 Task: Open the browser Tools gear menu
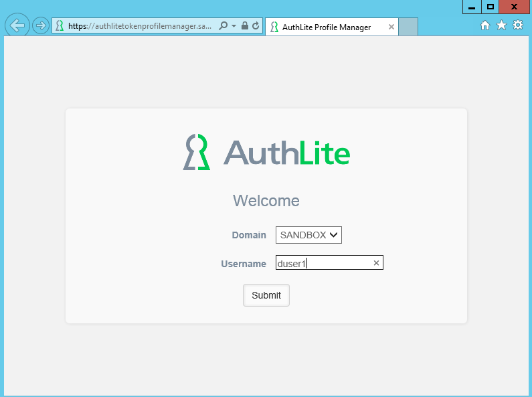pos(518,25)
